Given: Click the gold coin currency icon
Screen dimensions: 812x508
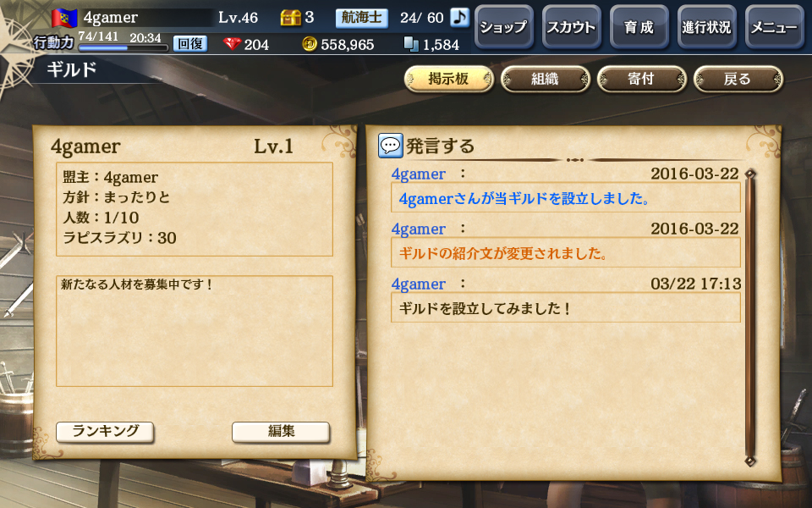Looking at the screenshot, I should [x=310, y=44].
